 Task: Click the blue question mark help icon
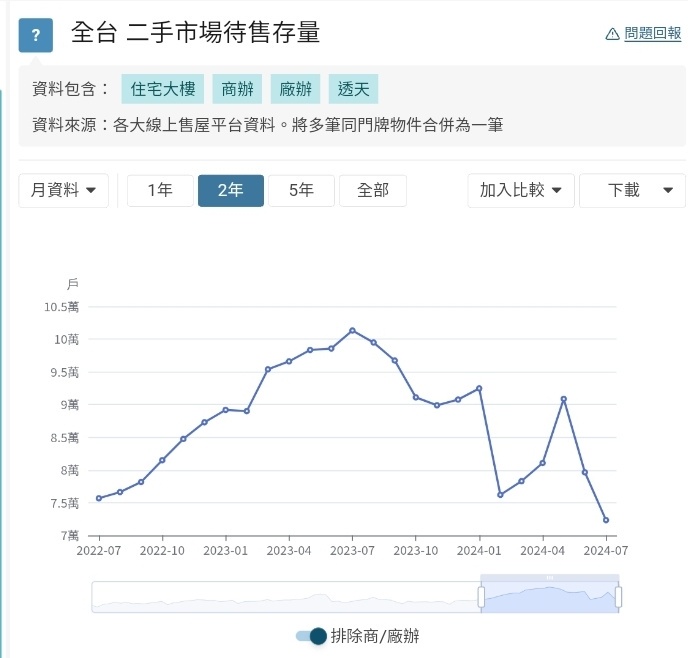(36, 36)
